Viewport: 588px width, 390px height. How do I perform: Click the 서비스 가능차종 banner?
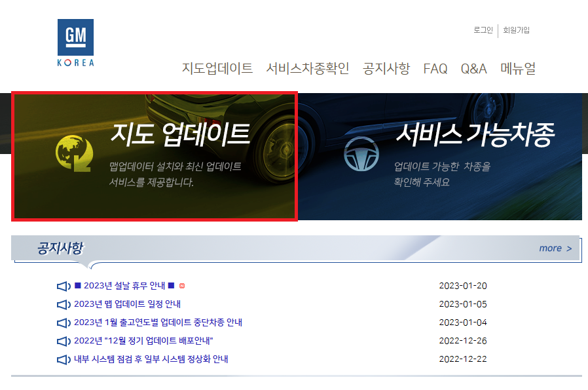click(x=440, y=157)
